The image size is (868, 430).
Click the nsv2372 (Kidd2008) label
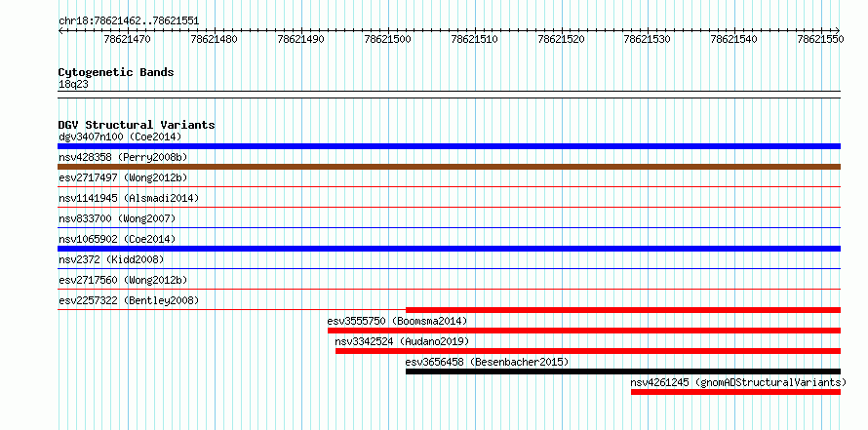111,259
